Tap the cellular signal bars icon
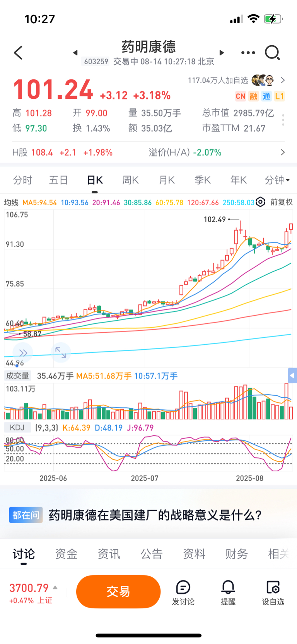 tap(236, 19)
